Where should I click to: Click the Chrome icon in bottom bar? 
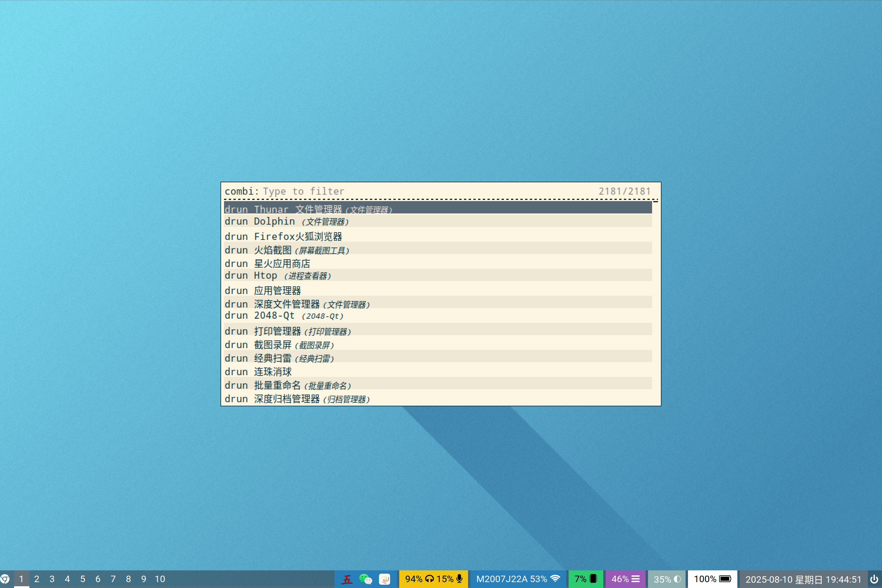[5, 579]
